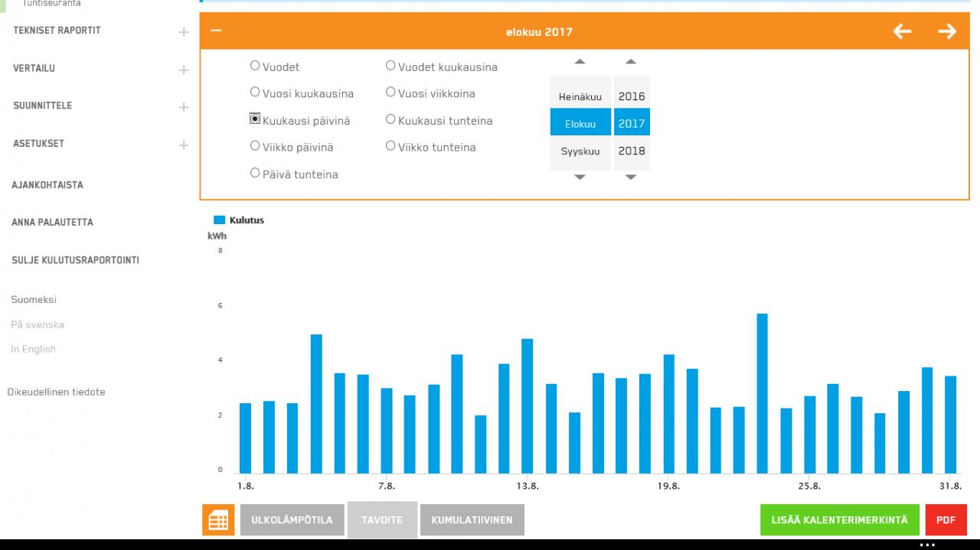Open the three-dot overflow menu
The image size is (980, 550).
tap(927, 545)
